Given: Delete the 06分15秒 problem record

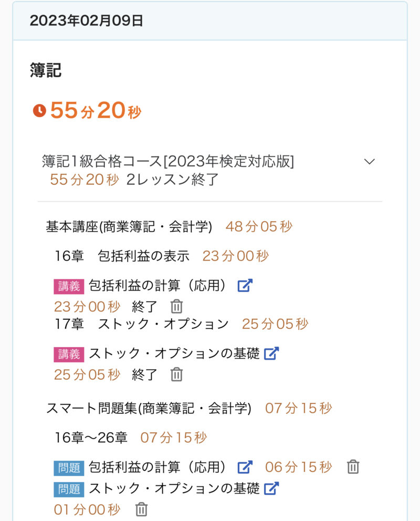Looking at the screenshot, I should (353, 466).
